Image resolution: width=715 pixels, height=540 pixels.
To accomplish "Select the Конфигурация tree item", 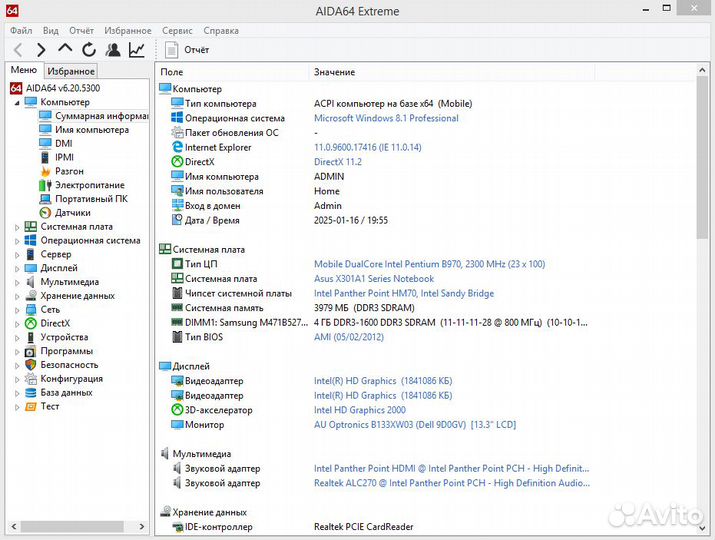I will 72,379.
